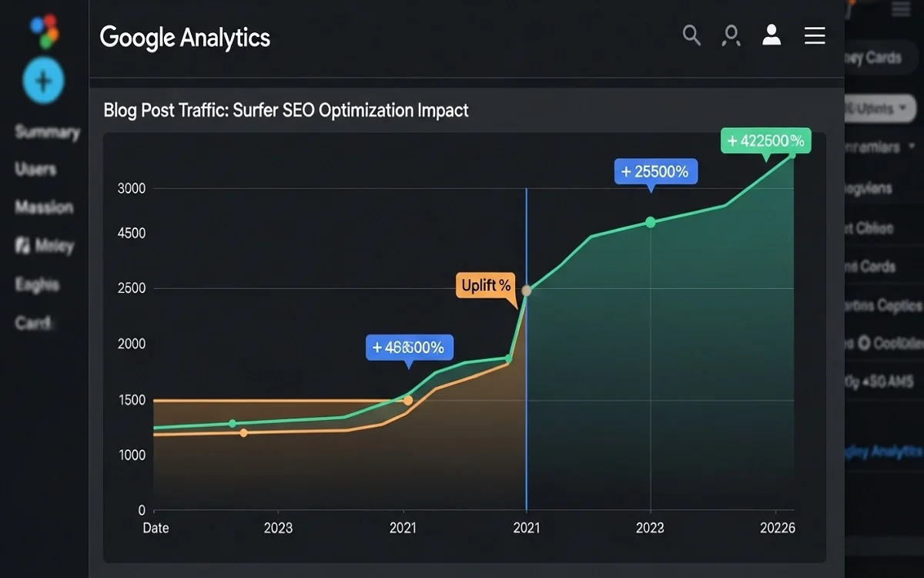
Task: Click the blue plus create button
Action: click(x=43, y=80)
